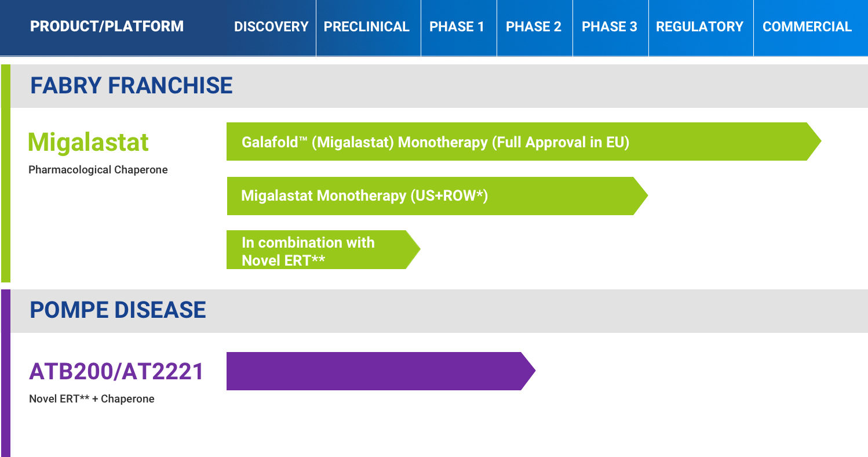Click the PHASE 1 column header

click(x=457, y=27)
